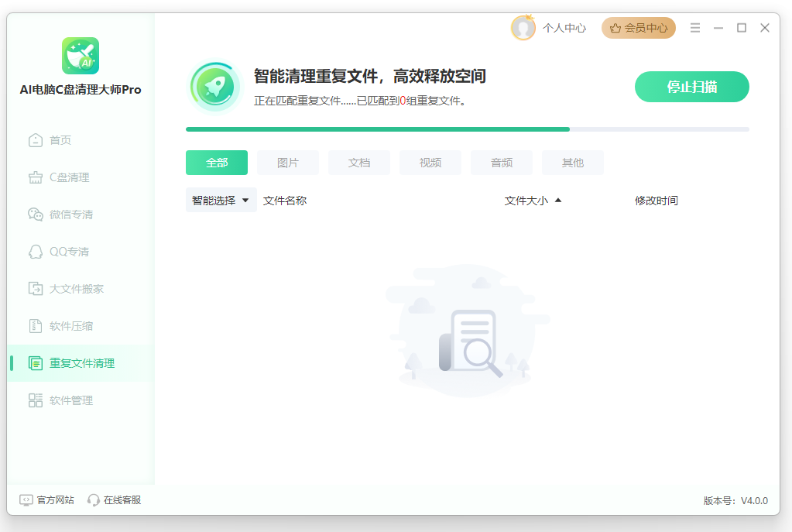Open the 微信专清 WeChat icon

36,215
